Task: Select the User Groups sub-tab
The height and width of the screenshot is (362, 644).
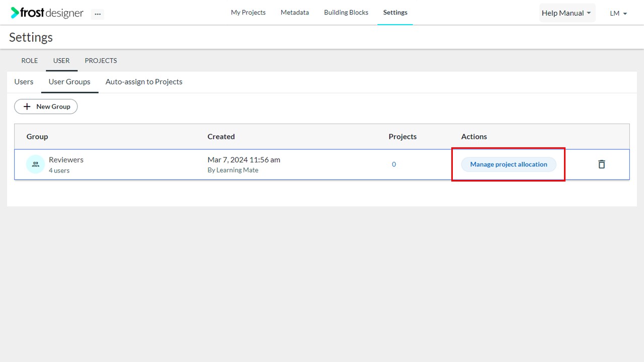Action: 69,82
